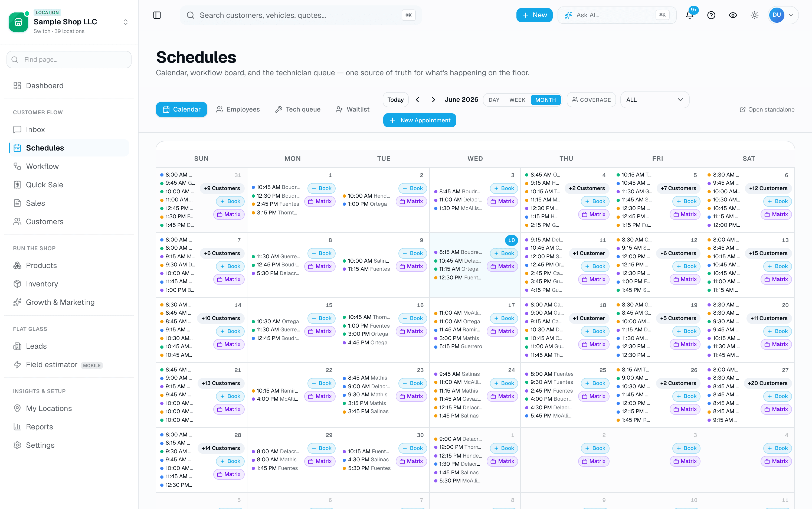Click New Appointment button
The height and width of the screenshot is (509, 812).
420,120
